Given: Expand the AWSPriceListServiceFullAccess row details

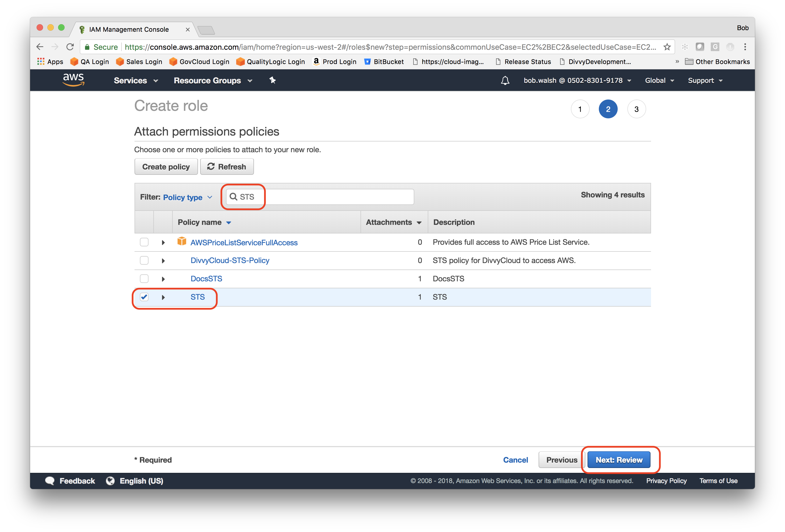Looking at the screenshot, I should [163, 243].
